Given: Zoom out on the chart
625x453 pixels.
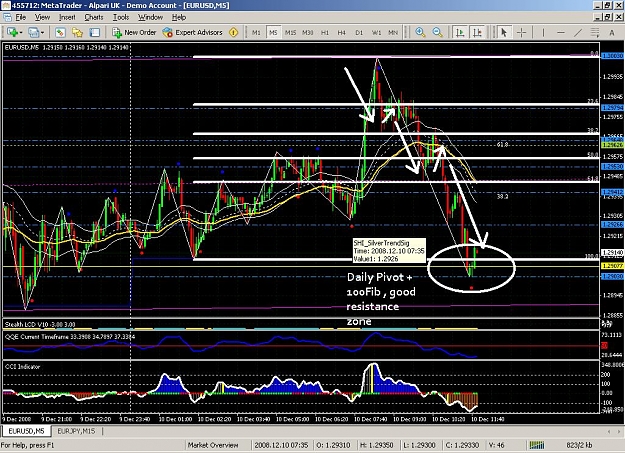Looking at the screenshot, I should click(437, 32).
